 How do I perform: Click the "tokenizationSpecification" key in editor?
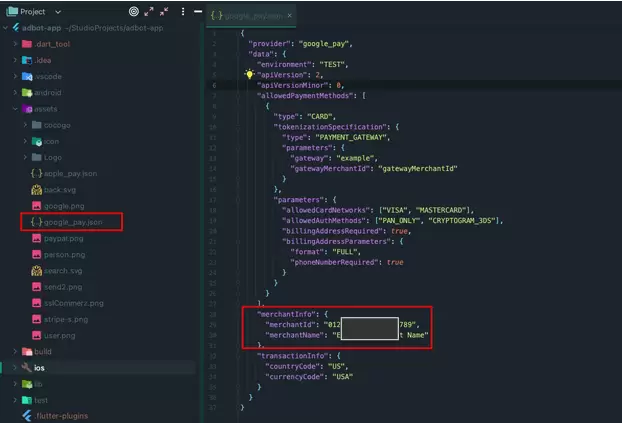point(331,127)
